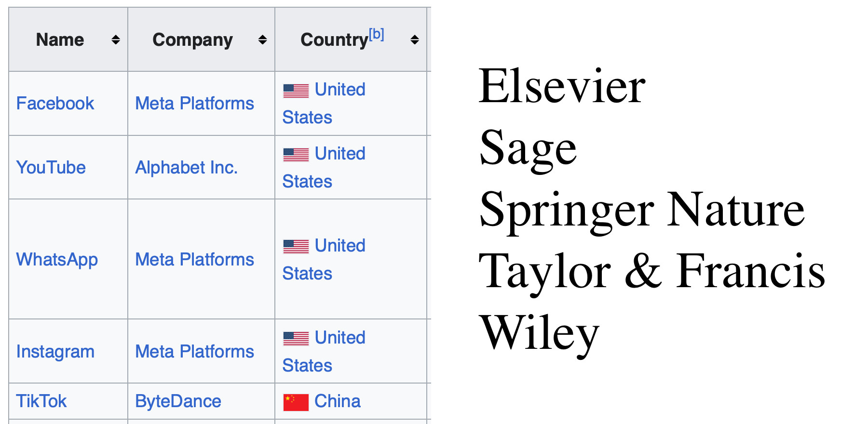868x424 pixels.
Task: Click the Springer Nature text
Action: tap(642, 210)
